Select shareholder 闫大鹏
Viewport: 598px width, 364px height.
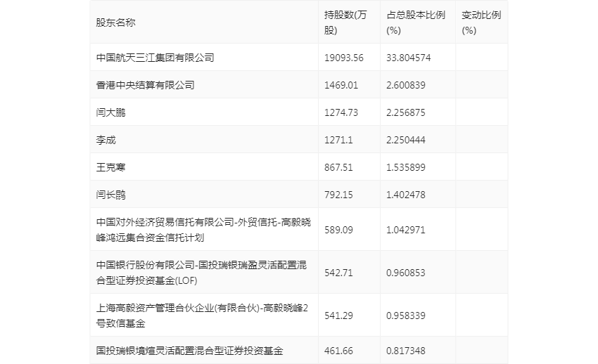(x=110, y=112)
